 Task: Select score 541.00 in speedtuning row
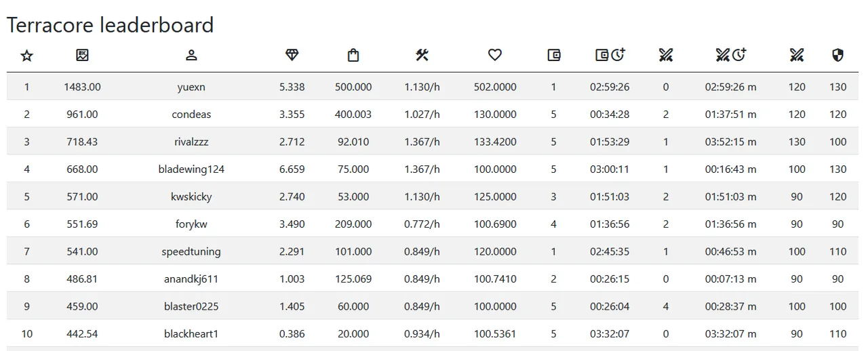[x=82, y=251]
